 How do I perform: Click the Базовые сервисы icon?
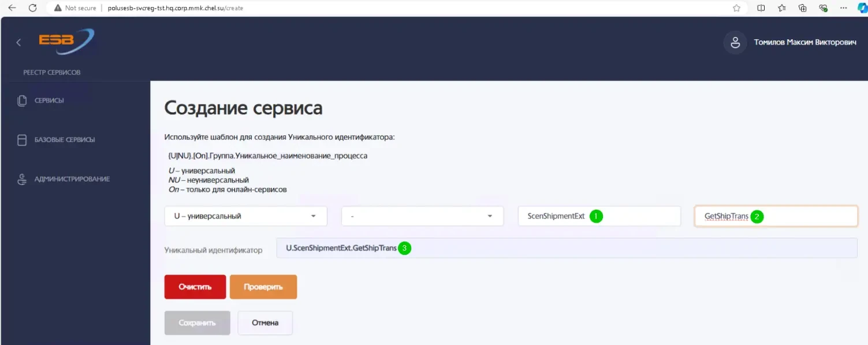(22, 140)
